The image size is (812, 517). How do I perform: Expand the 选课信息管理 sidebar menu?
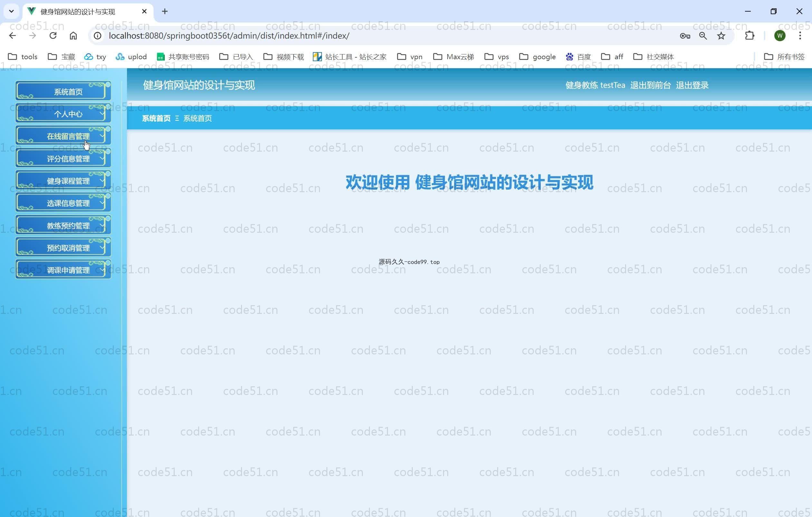(x=63, y=203)
